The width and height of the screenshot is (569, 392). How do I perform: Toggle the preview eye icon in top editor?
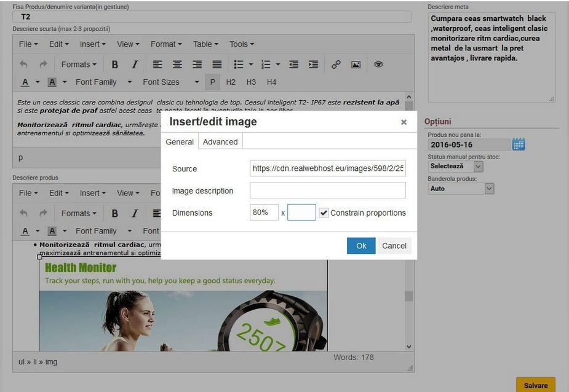[x=378, y=65]
